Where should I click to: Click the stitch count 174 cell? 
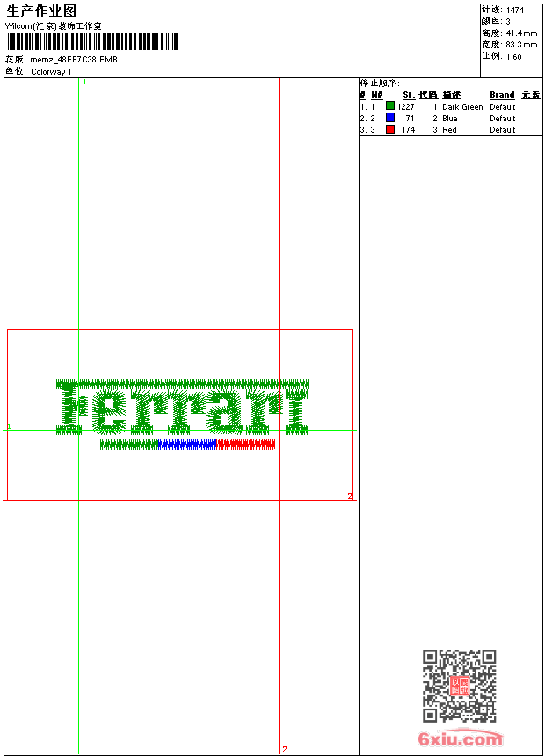[x=408, y=130]
